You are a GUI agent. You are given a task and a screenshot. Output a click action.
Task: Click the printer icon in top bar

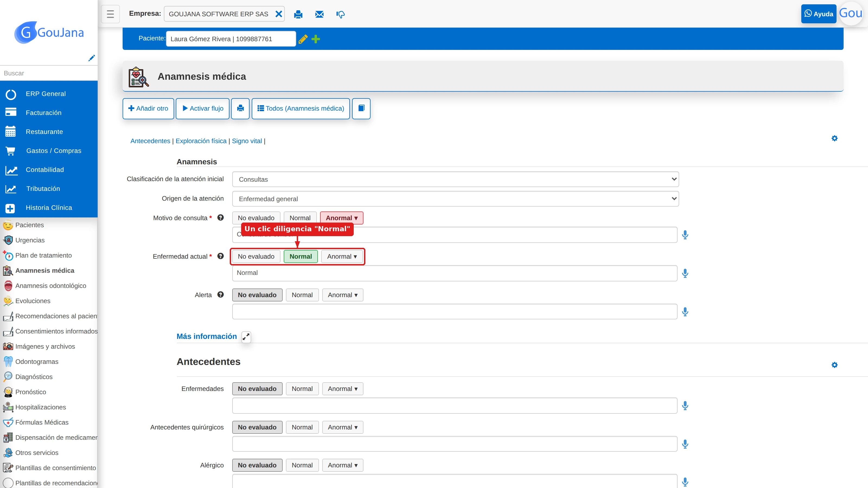(x=298, y=14)
